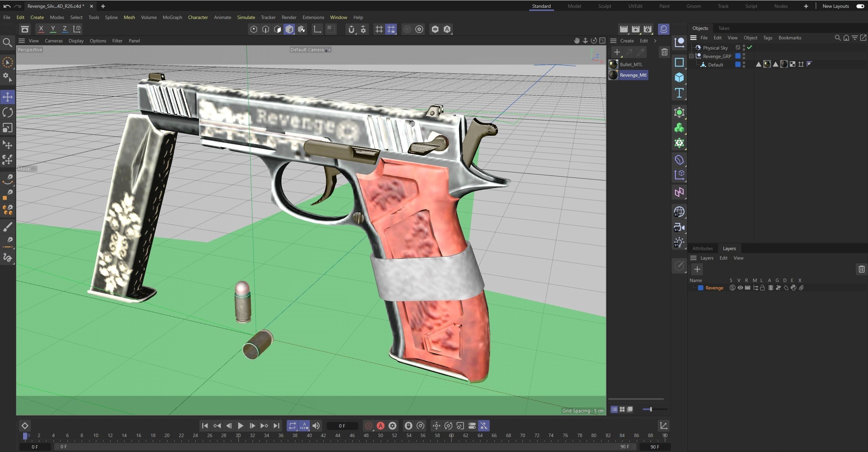Screen dimensions: 868x452
Task: Toggle the New Layouts switch
Action: tap(860, 6)
